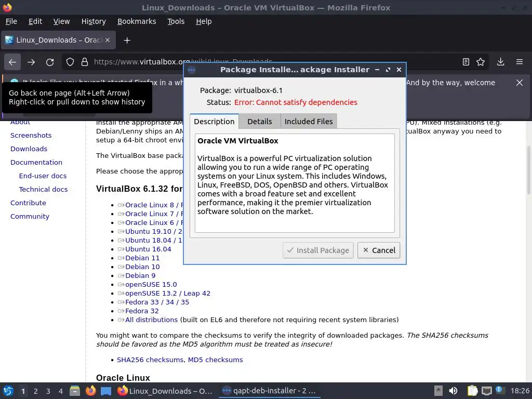The width and height of the screenshot is (532, 399).
Task: Open the Documentation sidebar link
Action: [x=36, y=162]
